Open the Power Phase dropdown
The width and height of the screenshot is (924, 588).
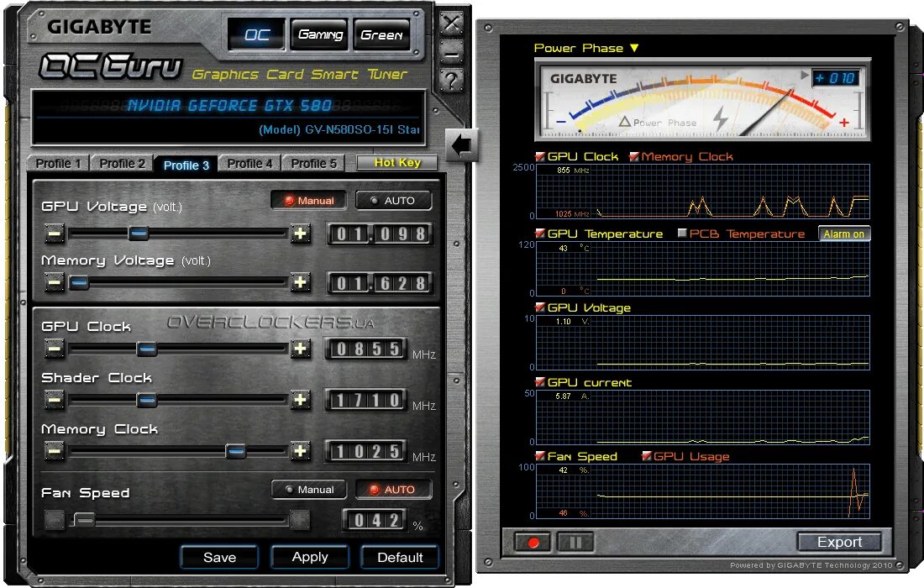pos(585,48)
